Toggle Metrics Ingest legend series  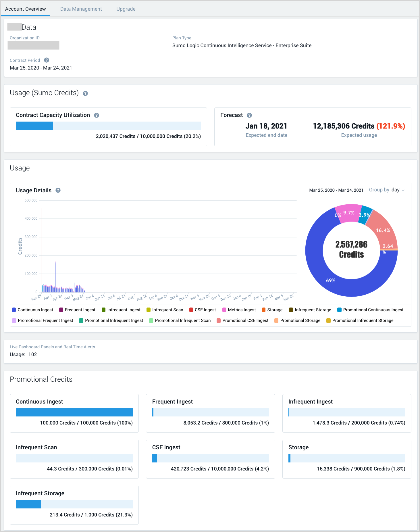[x=239, y=310]
